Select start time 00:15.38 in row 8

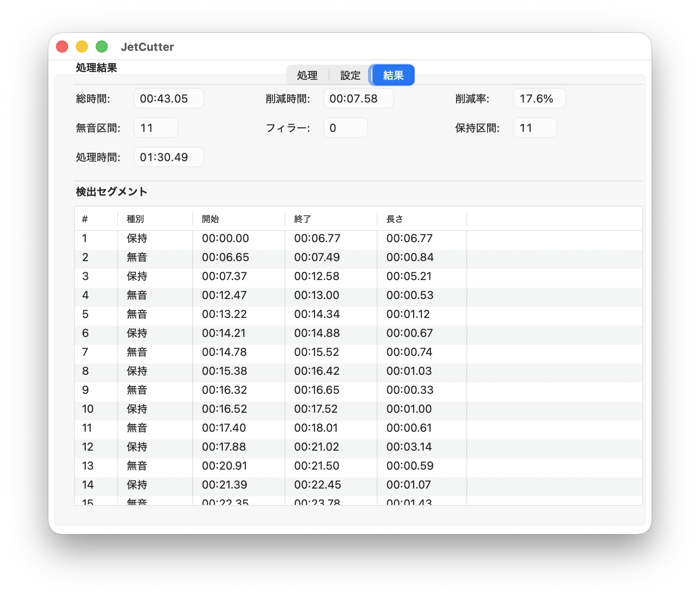pos(225,371)
